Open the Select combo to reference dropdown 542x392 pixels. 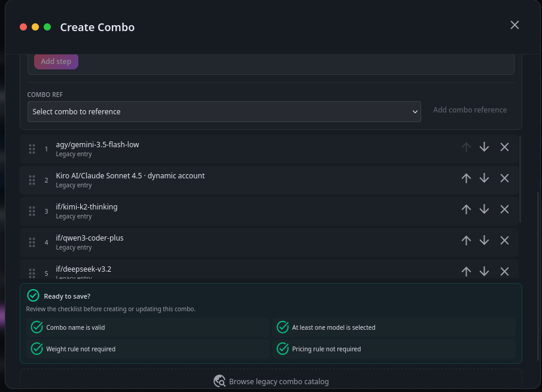[x=224, y=112]
